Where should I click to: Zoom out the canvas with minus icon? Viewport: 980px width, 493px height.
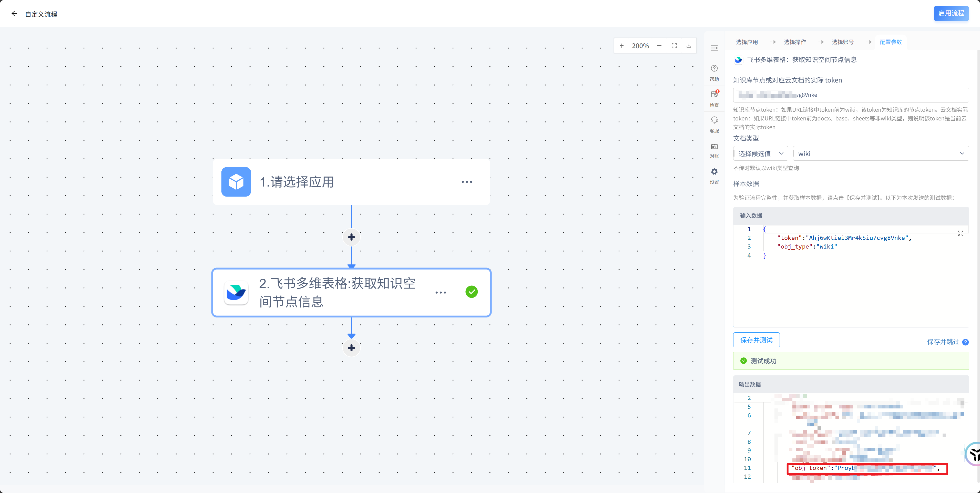pyautogui.click(x=659, y=46)
